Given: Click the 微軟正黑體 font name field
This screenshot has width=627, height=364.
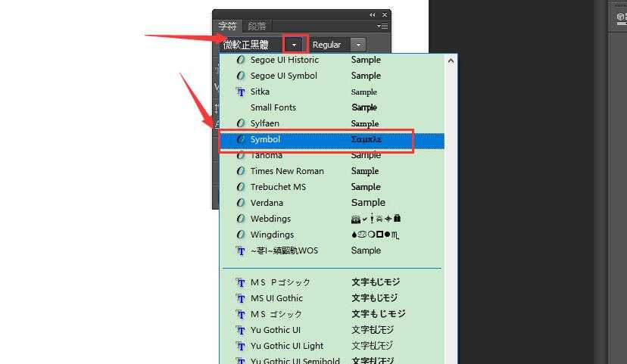Looking at the screenshot, I should [250, 45].
